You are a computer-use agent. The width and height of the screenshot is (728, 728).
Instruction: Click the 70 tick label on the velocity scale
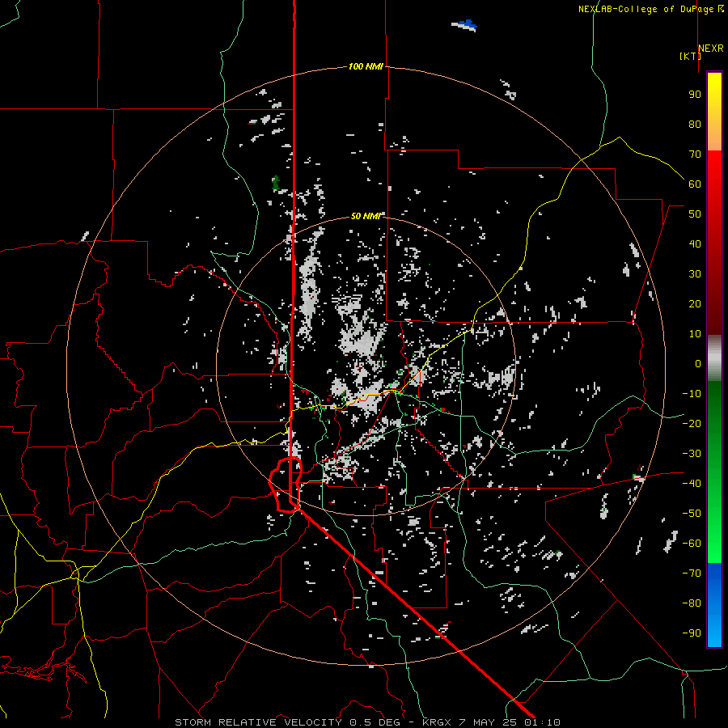[x=695, y=154]
